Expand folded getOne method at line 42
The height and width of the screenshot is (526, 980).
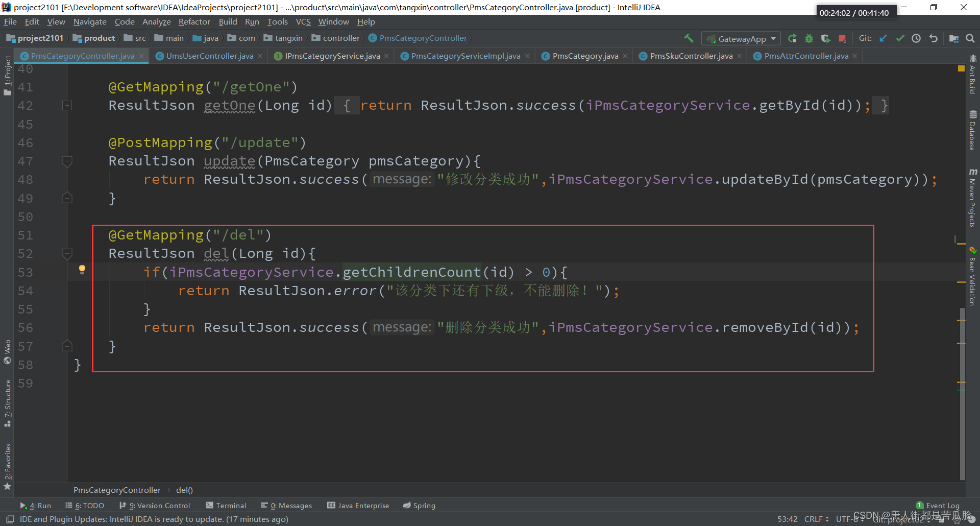pos(67,106)
